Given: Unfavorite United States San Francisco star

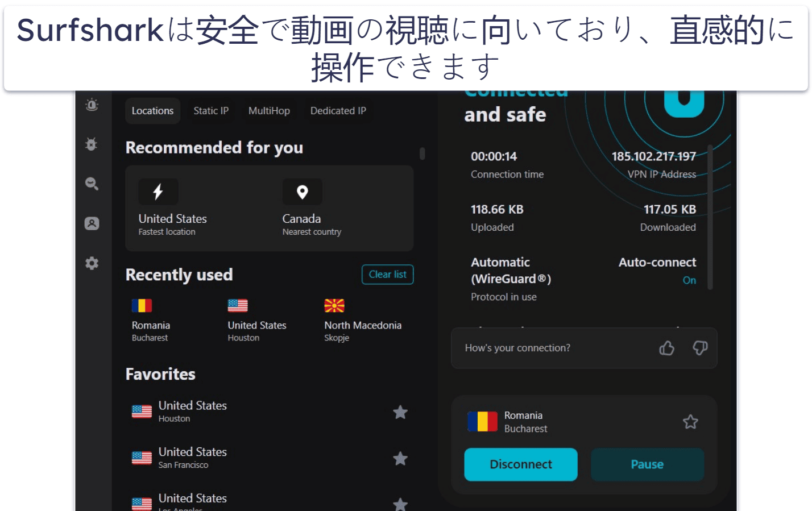Looking at the screenshot, I should tap(400, 458).
